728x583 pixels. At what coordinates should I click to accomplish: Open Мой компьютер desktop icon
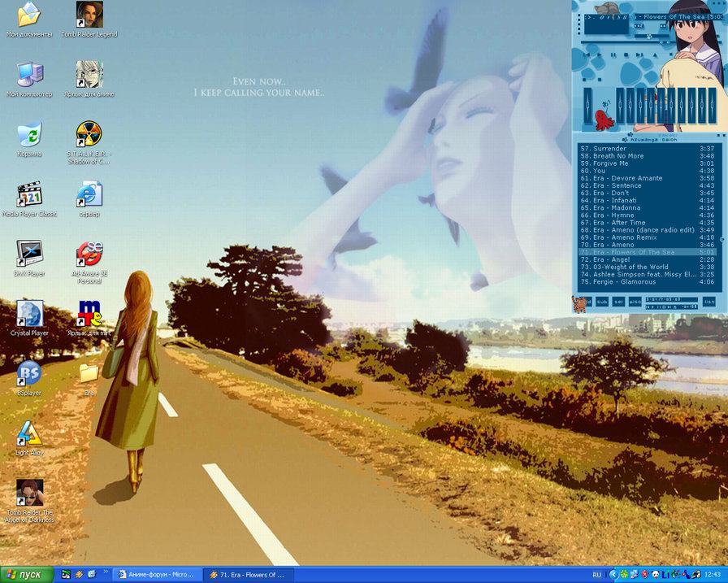click(x=29, y=80)
